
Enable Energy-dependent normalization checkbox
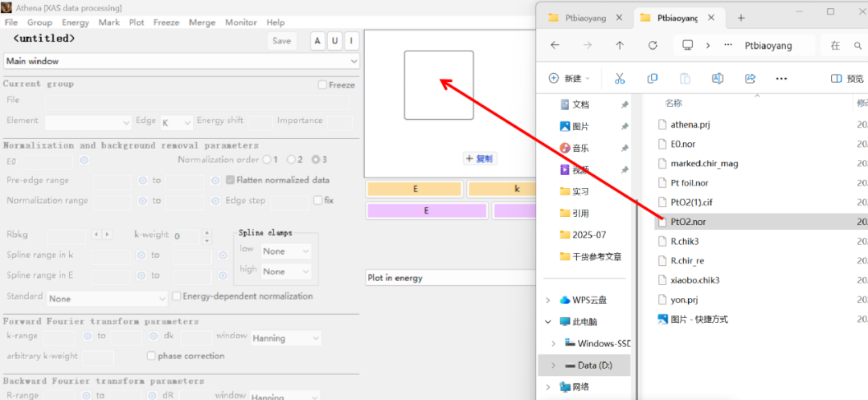point(177,296)
